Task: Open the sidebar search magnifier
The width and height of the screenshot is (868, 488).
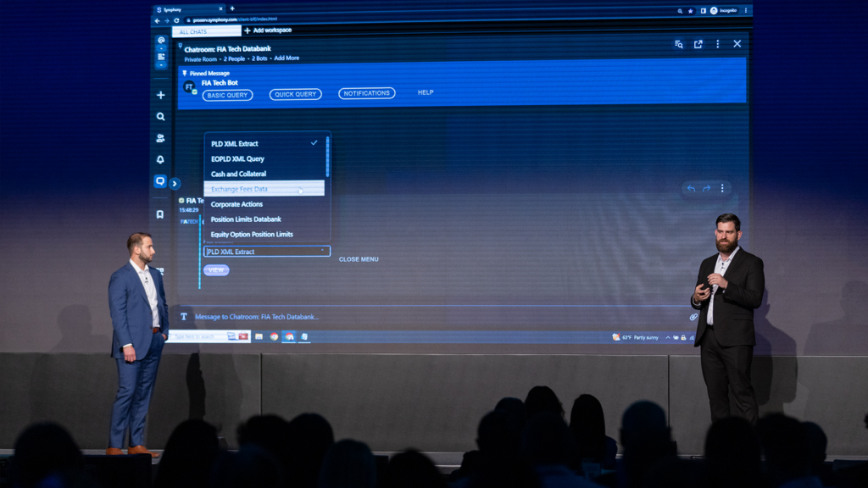Action: pyautogui.click(x=160, y=117)
